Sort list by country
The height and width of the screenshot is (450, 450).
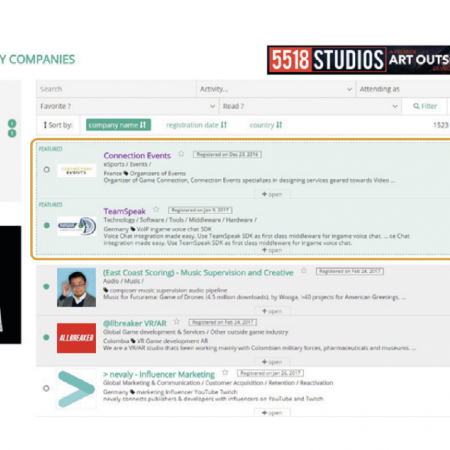click(x=266, y=125)
